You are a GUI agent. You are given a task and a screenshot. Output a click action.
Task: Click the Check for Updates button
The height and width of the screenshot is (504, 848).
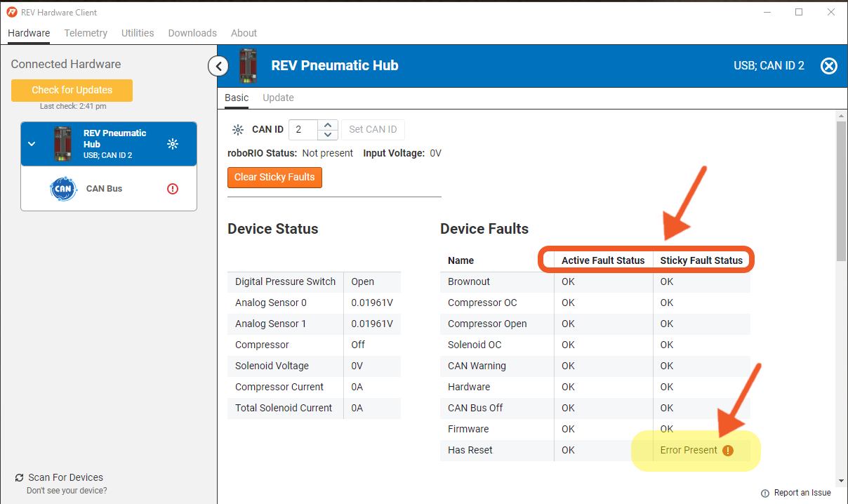pos(72,90)
